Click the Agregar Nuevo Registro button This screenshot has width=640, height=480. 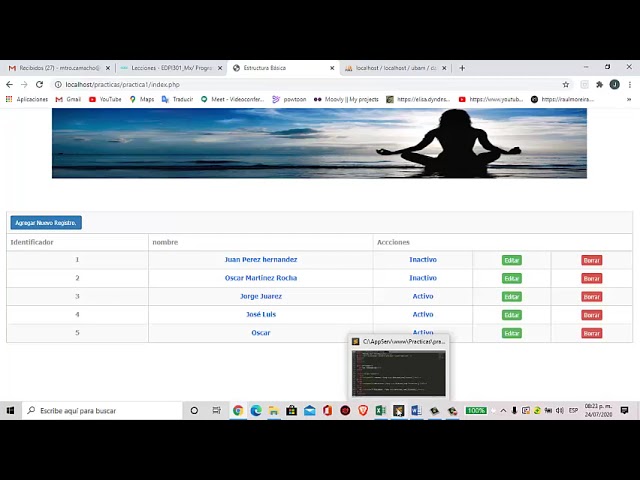tap(46, 223)
